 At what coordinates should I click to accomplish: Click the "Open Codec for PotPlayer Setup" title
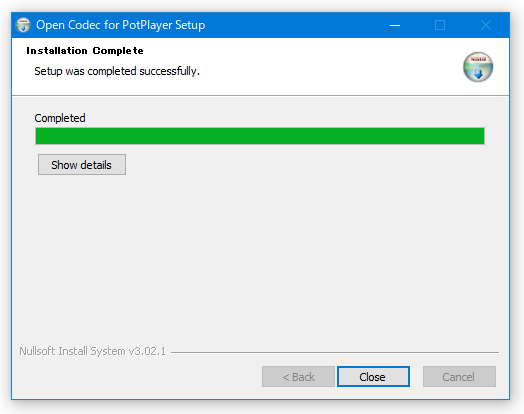121,25
